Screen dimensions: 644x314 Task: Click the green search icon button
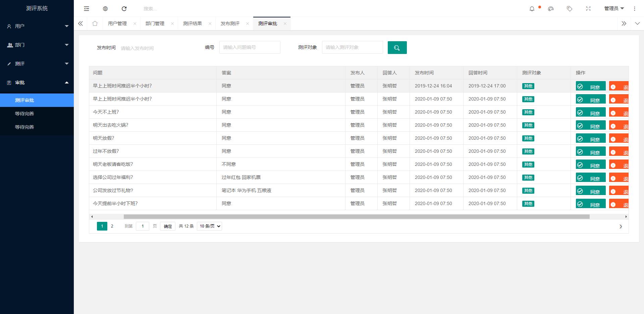[397, 48]
